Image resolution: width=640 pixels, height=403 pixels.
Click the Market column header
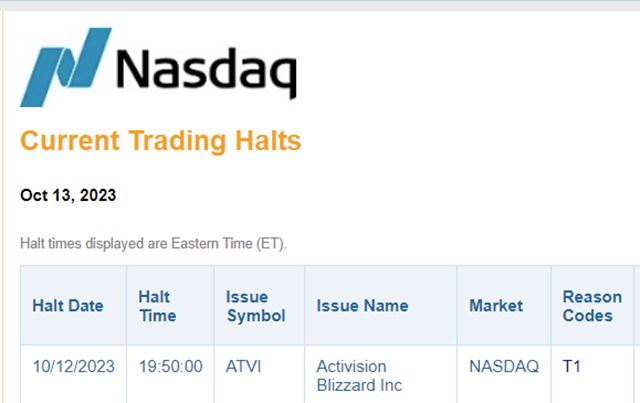coord(496,306)
